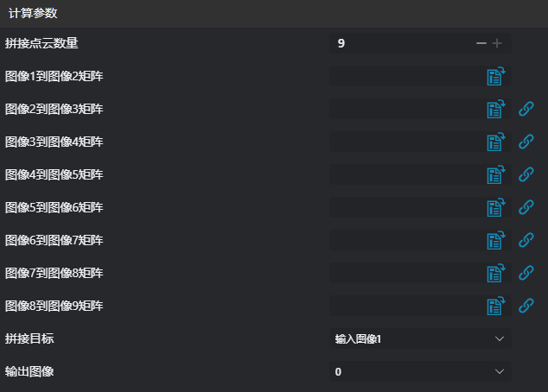Expand the 输出图像 dropdown
Screen dimensions: 548x392
tap(420, 371)
